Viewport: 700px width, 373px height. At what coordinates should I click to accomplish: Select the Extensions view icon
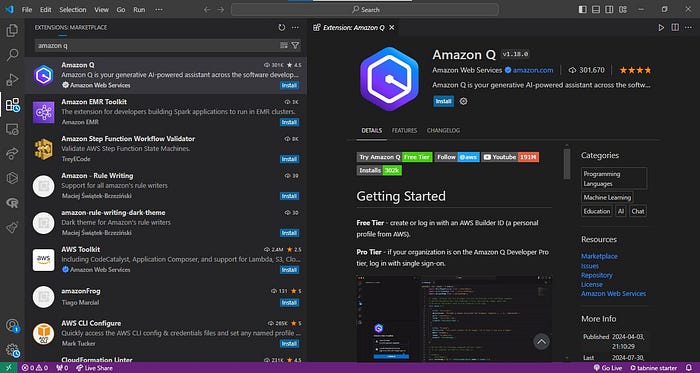(12, 105)
